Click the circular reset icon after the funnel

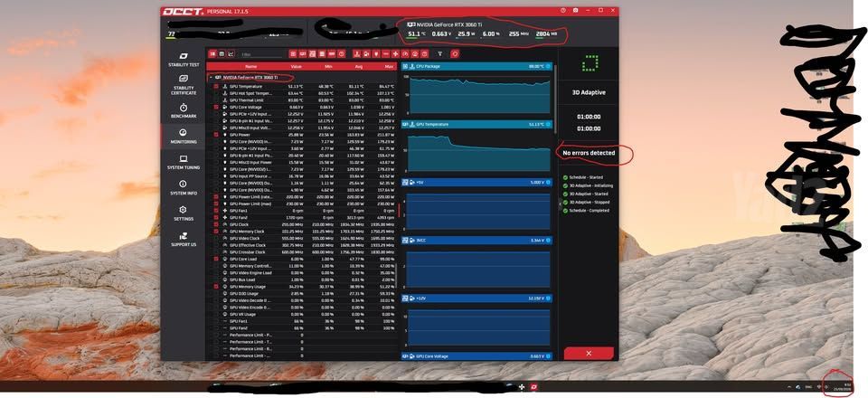[455, 53]
